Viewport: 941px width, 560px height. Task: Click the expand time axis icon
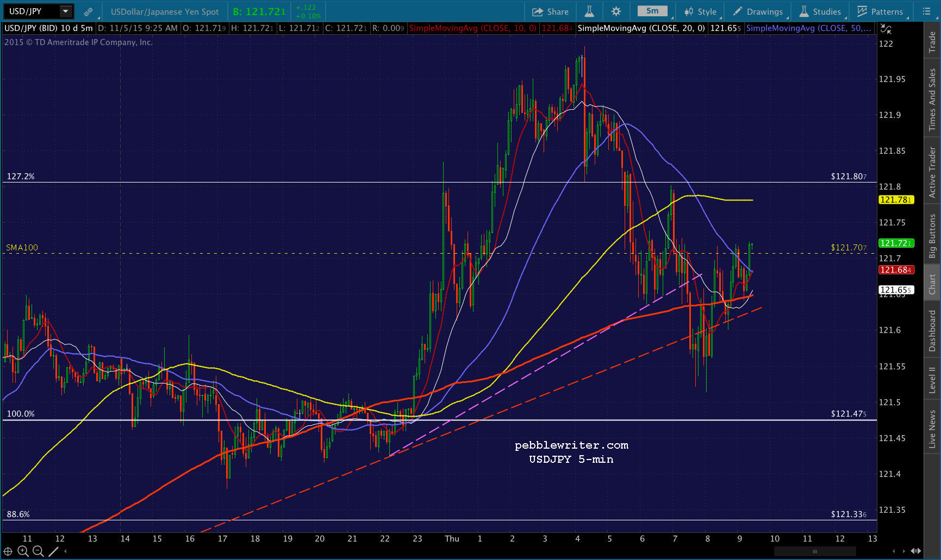pos(916,551)
